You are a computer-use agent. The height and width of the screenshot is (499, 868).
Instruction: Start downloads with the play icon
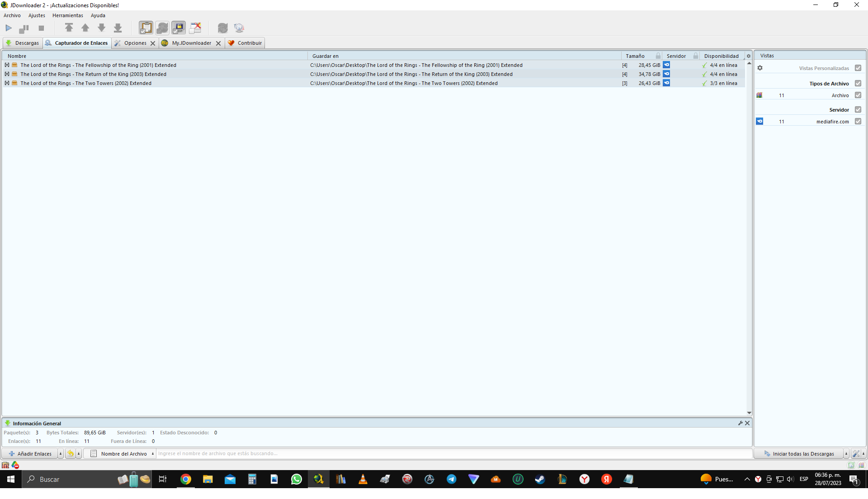pyautogui.click(x=9, y=28)
